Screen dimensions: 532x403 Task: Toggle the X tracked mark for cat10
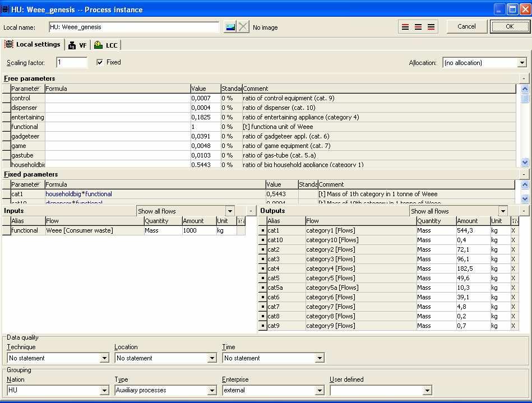click(x=514, y=240)
